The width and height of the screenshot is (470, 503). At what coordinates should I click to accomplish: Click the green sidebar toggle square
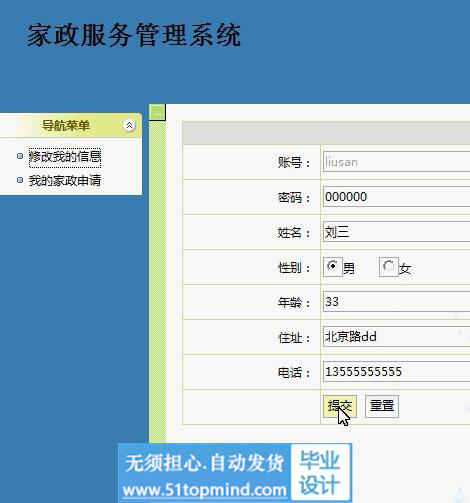pos(157,112)
